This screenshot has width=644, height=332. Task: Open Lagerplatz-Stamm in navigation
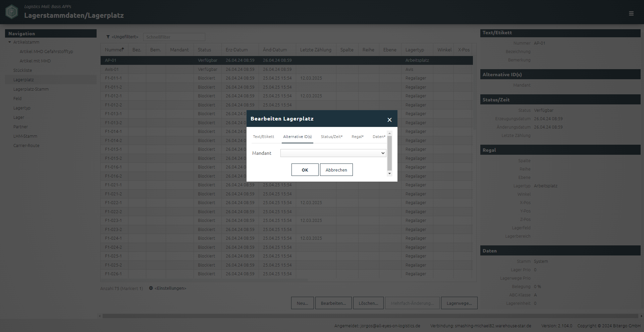(31, 89)
